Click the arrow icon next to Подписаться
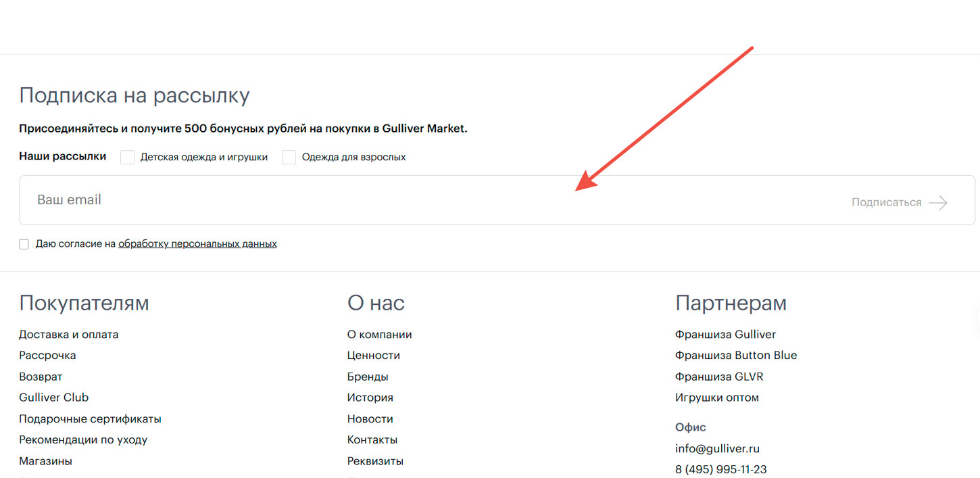Viewport: 980px width, 478px height. pos(938,202)
